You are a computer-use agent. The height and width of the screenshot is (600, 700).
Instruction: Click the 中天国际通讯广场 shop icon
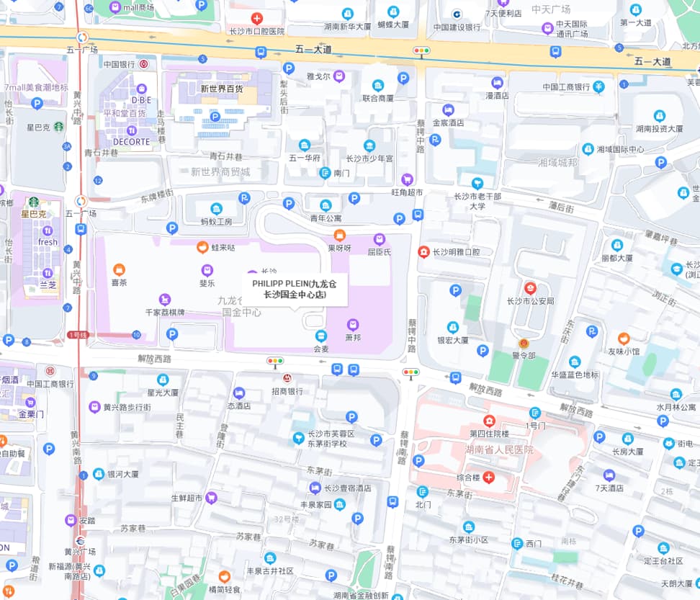coord(547,29)
